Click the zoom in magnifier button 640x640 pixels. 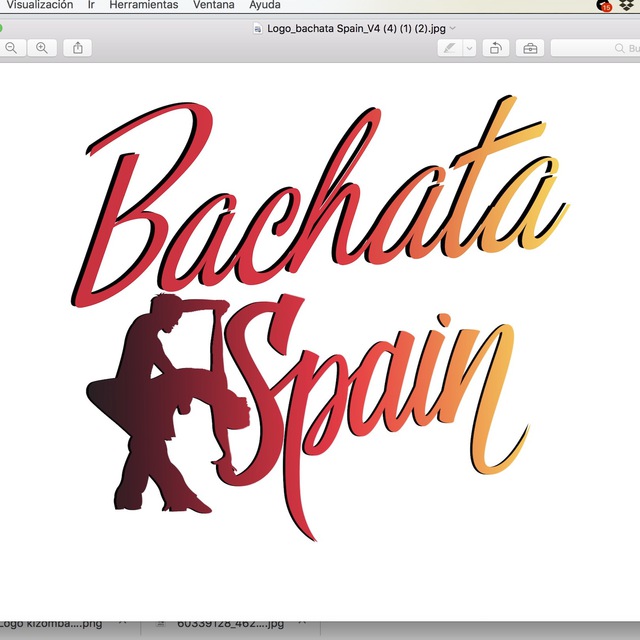42,48
